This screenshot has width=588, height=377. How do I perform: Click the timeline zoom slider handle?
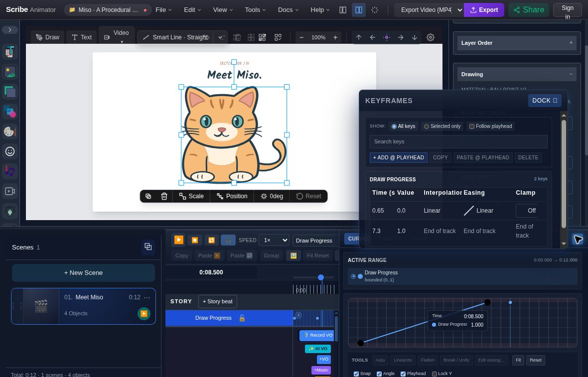point(320,277)
